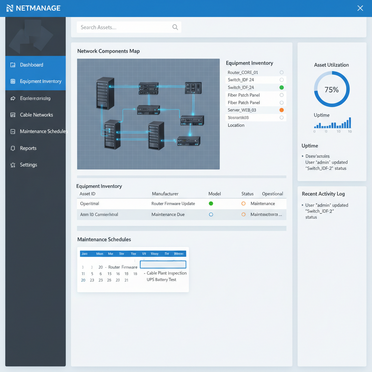Viewport: 372px width, 372px height.
Task: Click the Asset Utilization 75% donut gauge
Action: click(332, 89)
